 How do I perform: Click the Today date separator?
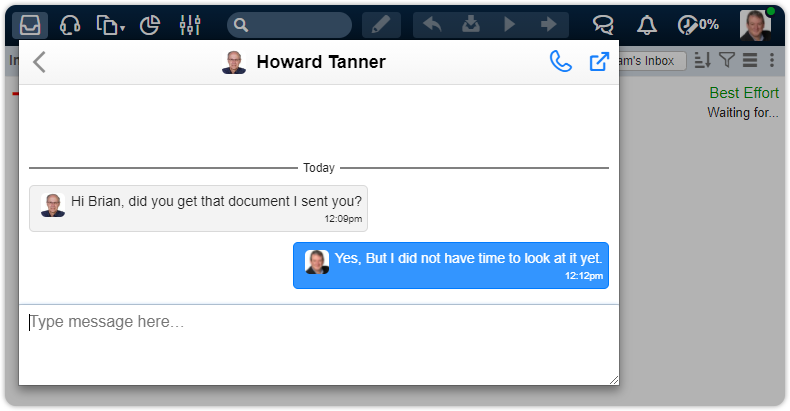(319, 168)
